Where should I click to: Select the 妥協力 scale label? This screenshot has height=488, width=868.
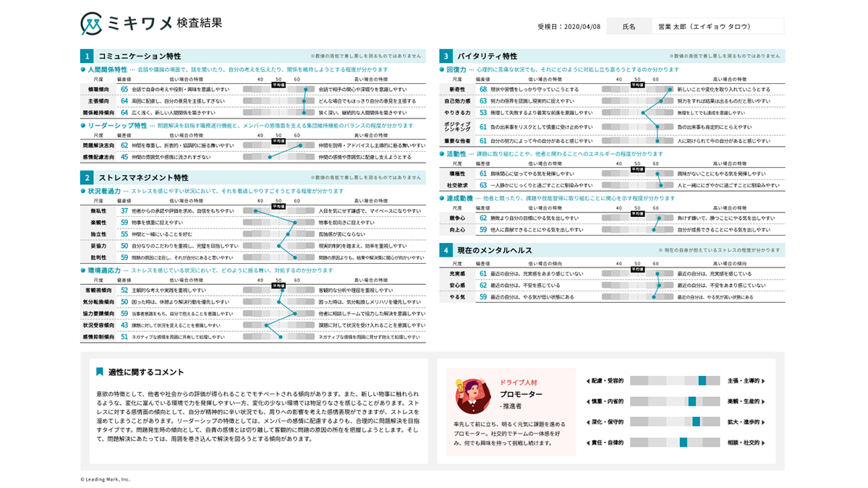[x=98, y=246]
